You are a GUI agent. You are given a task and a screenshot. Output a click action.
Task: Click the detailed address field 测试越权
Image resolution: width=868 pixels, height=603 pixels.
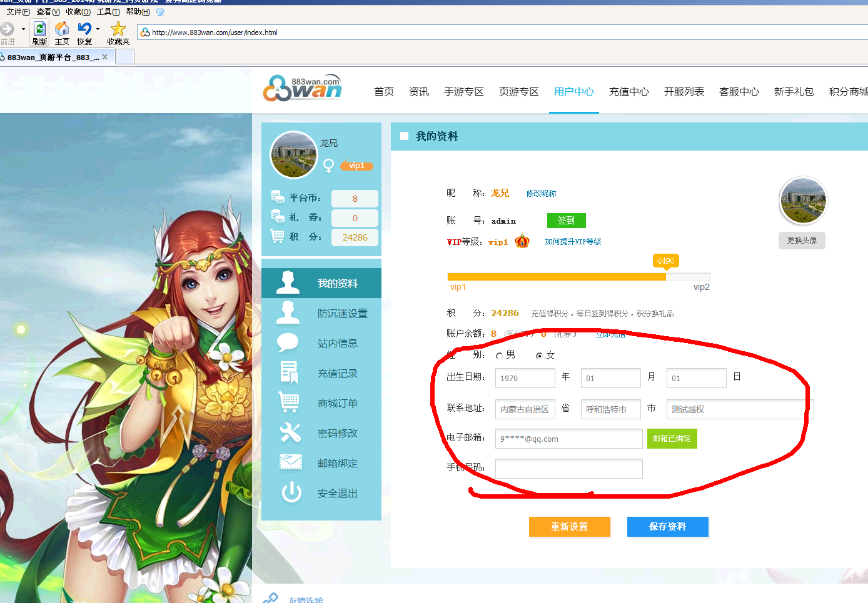740,409
